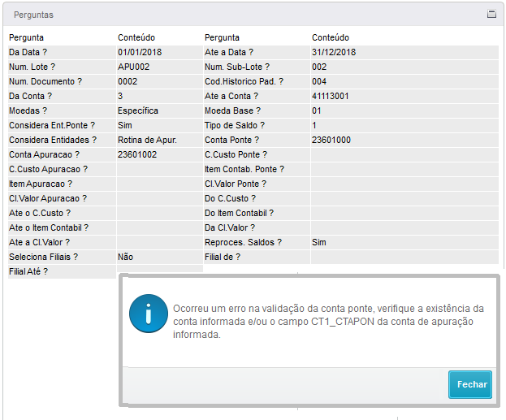506x420 pixels.
Task: Click the Num. Lote ? label
Action: click(x=32, y=67)
